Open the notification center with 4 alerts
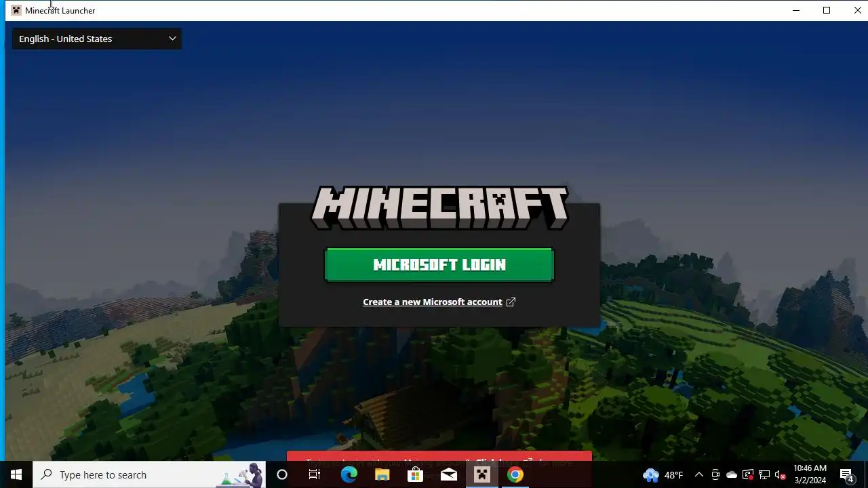The image size is (868, 488). pos(847,475)
